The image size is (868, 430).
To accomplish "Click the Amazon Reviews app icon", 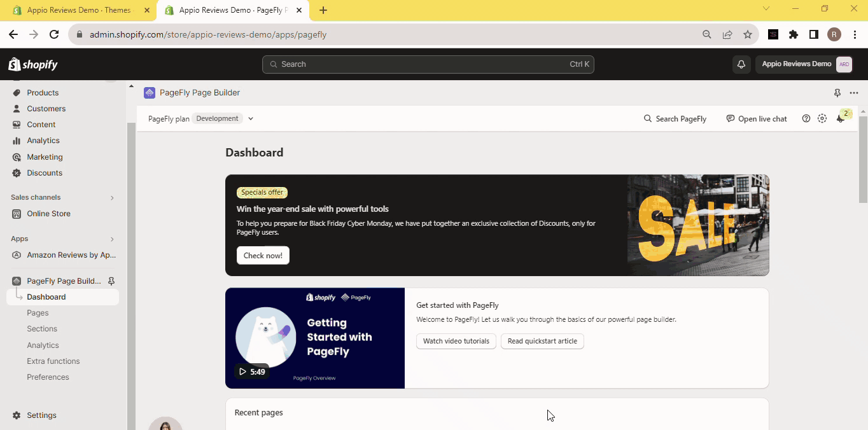I will pyautogui.click(x=17, y=255).
